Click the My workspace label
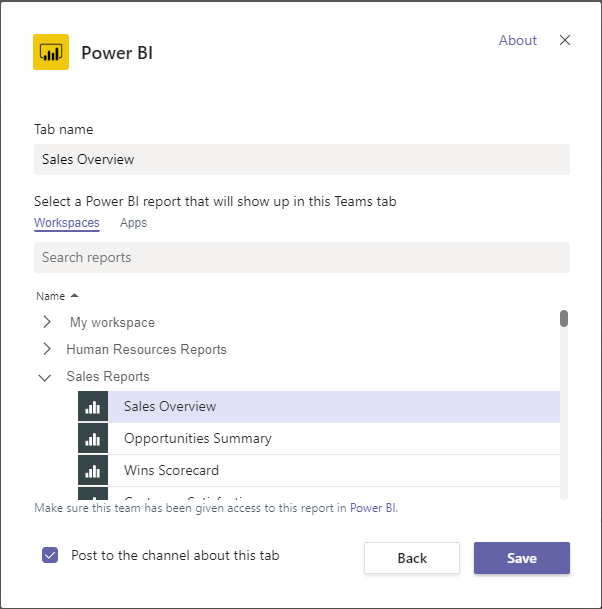Image resolution: width=602 pixels, height=609 pixels. click(112, 323)
